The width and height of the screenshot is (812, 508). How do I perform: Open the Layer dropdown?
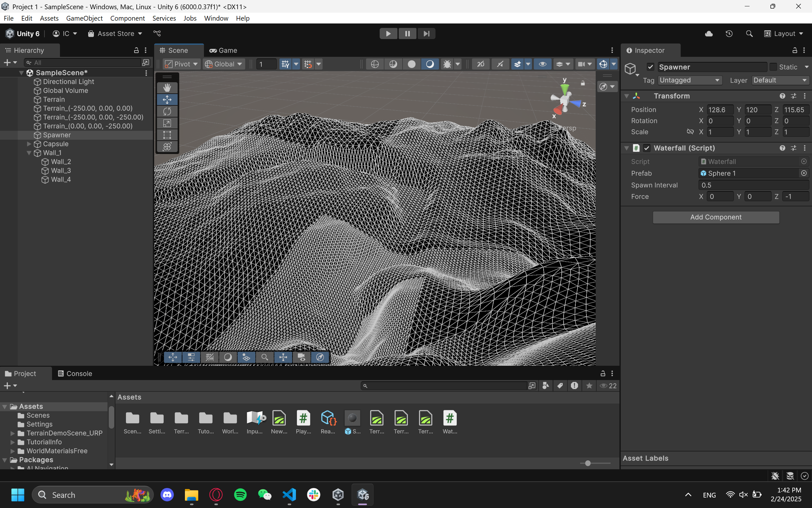pos(780,80)
